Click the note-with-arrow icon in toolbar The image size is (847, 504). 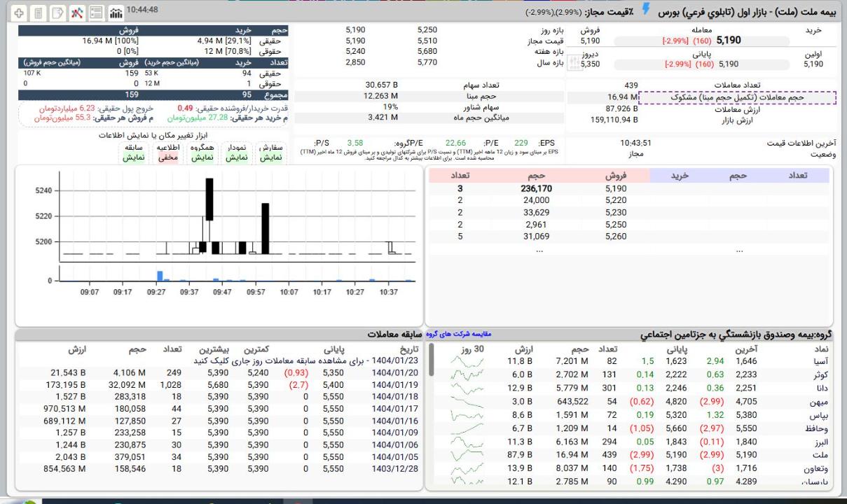(58, 13)
